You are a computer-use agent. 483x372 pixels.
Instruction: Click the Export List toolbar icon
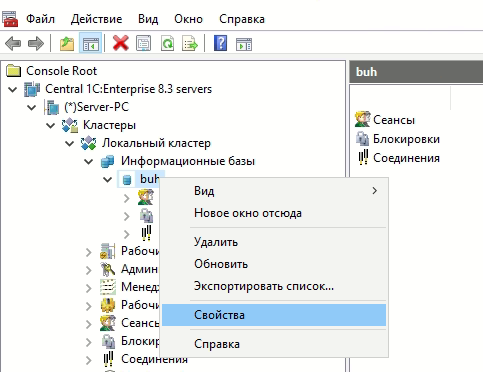point(190,43)
